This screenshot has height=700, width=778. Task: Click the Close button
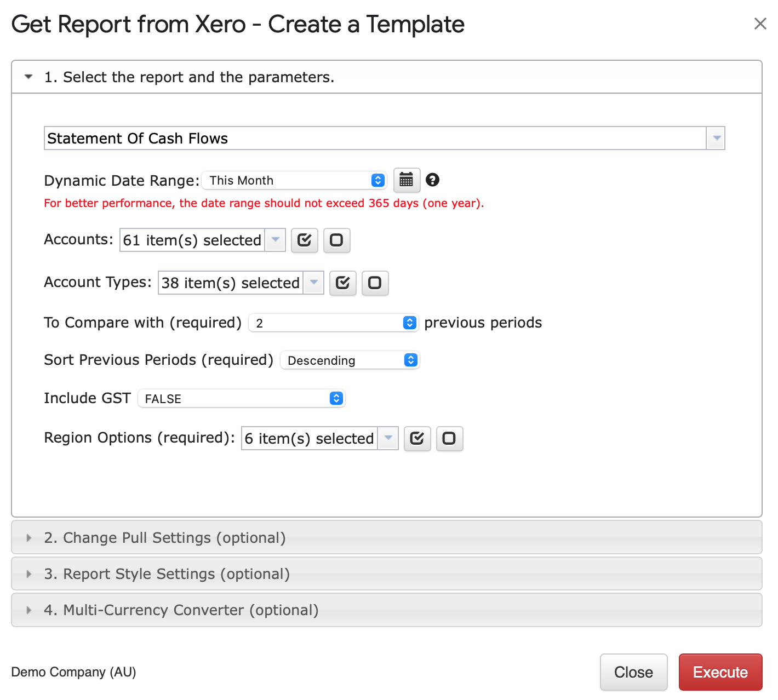(x=633, y=672)
